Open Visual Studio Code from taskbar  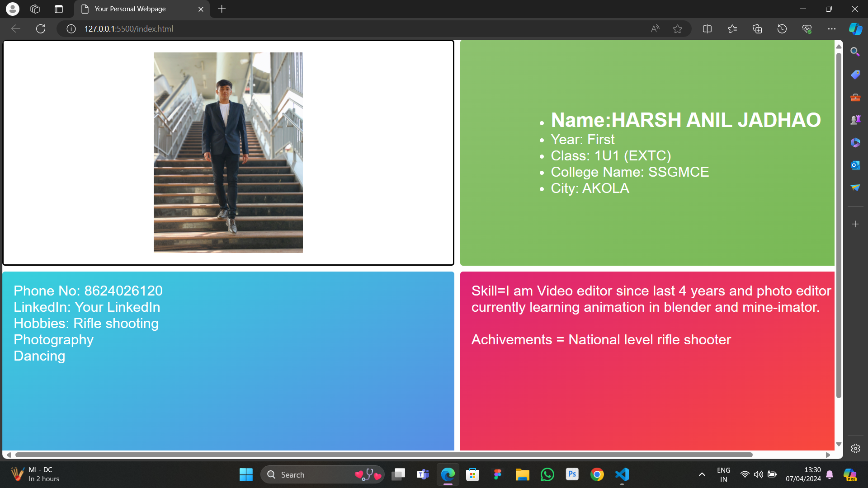coord(622,474)
